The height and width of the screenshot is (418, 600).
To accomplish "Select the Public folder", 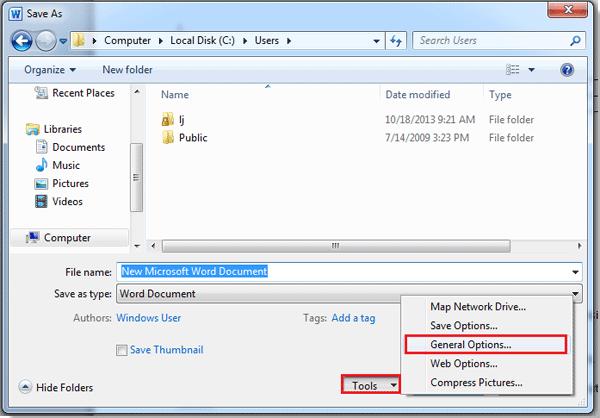I will point(184,138).
